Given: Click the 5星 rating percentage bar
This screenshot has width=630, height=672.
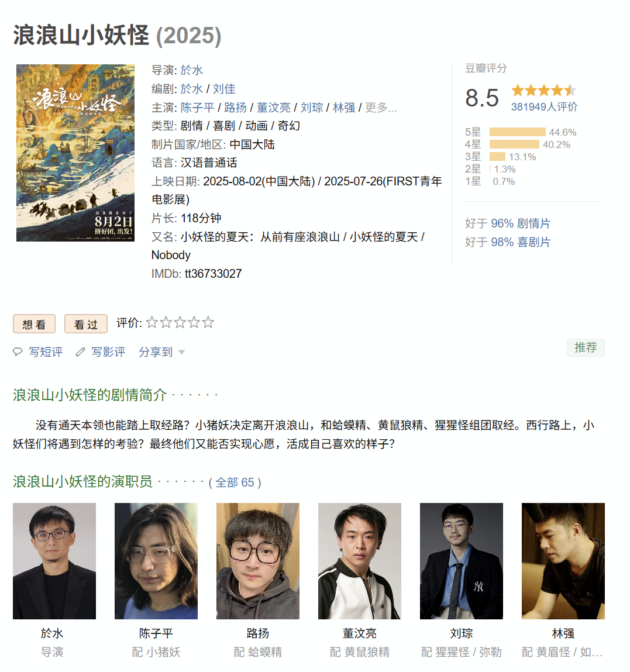Looking at the screenshot, I should pos(517,132).
